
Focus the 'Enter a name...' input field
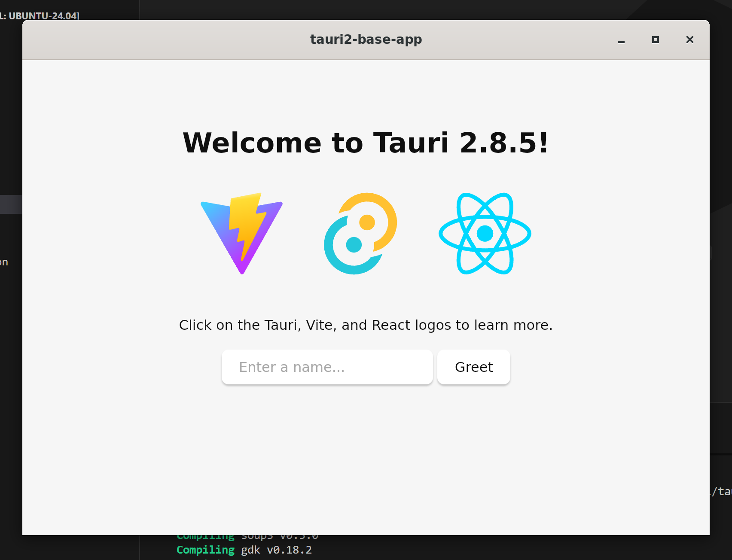327,367
